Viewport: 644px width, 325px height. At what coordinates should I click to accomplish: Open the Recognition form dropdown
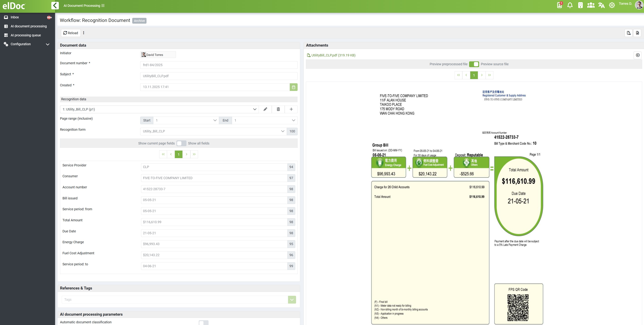283,131
